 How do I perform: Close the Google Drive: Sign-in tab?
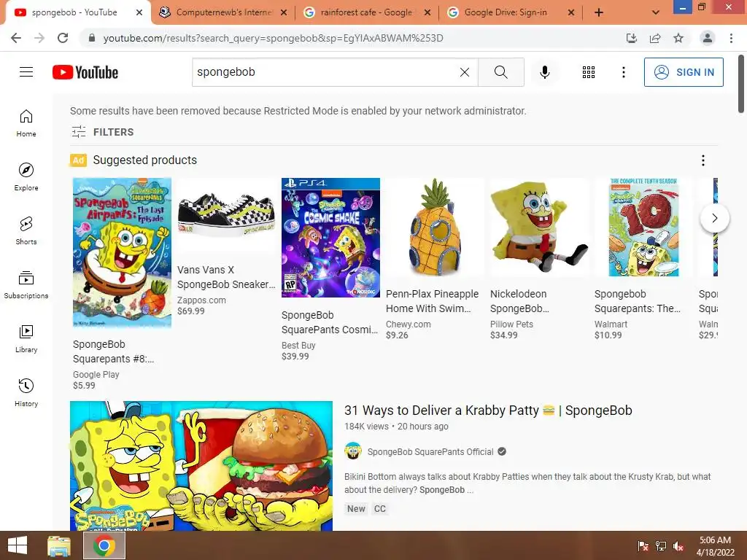pos(570,13)
